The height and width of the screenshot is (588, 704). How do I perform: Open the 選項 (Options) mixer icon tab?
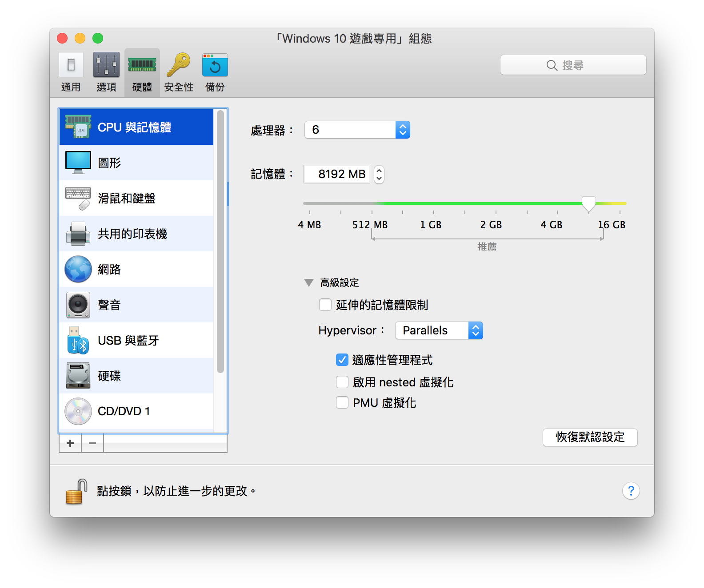(x=107, y=72)
